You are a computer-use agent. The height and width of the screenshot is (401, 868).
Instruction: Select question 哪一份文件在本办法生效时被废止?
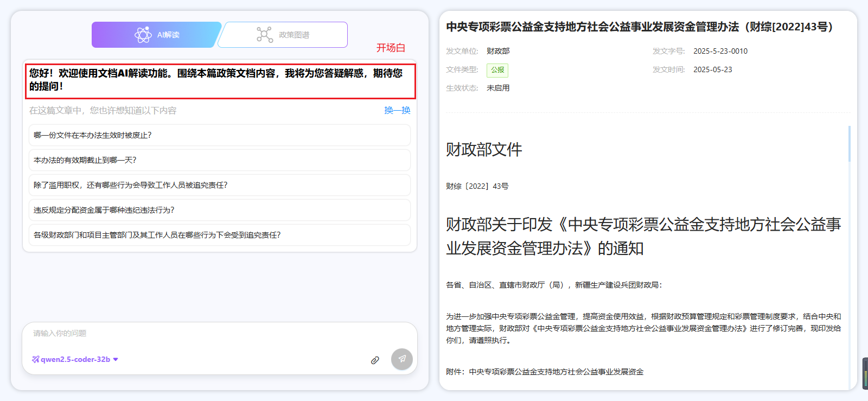[x=219, y=135]
